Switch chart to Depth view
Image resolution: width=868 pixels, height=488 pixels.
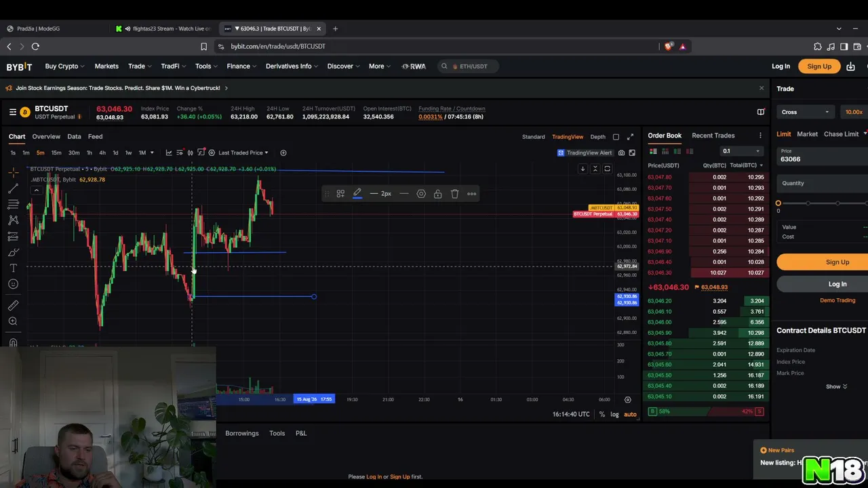pos(597,137)
